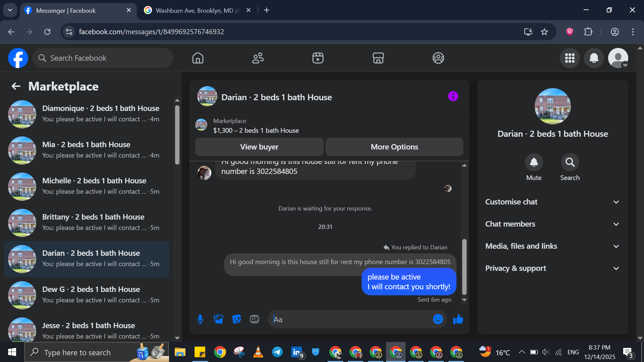Viewport: 644px width, 362px height.
Task: Click the chat messages scrollbar thumb
Action: (x=464, y=266)
